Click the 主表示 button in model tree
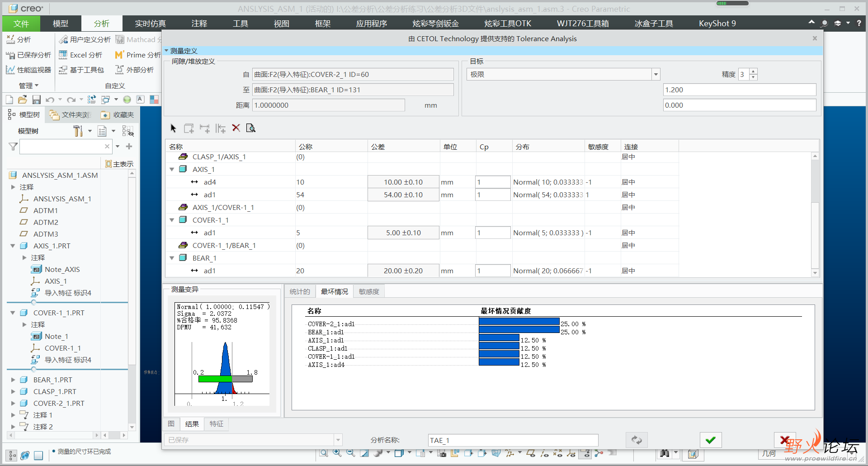 119,163
